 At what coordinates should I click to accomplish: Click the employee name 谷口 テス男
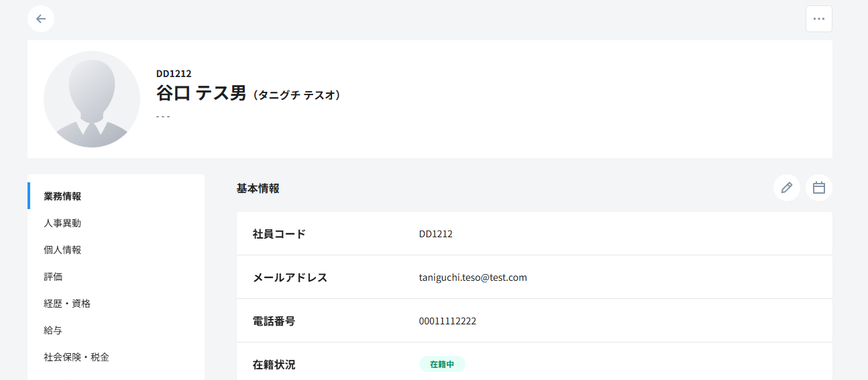click(201, 94)
